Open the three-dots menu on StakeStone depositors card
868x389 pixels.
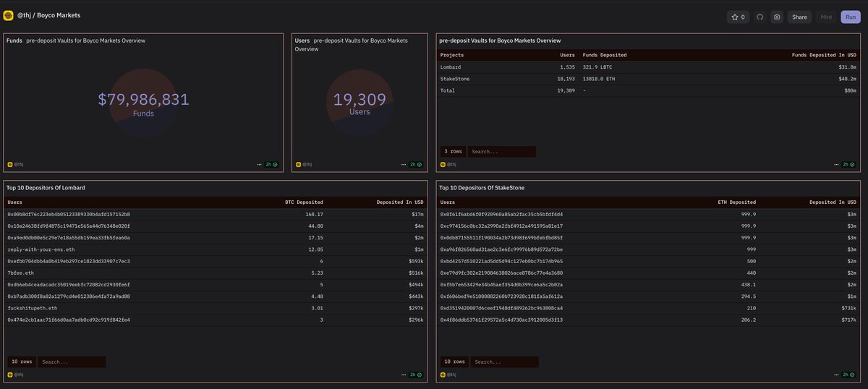(838, 375)
